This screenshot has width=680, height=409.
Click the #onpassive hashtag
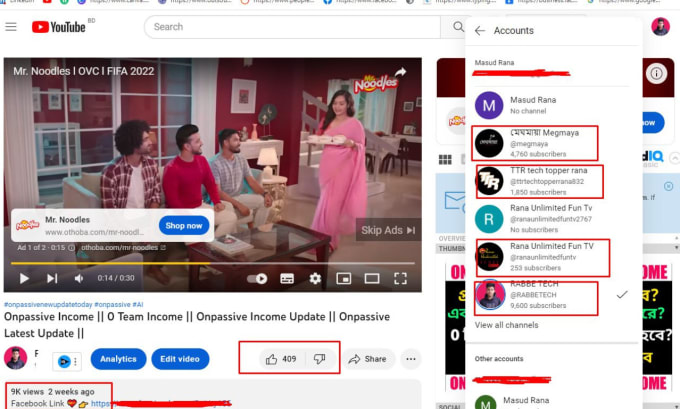[112, 304]
